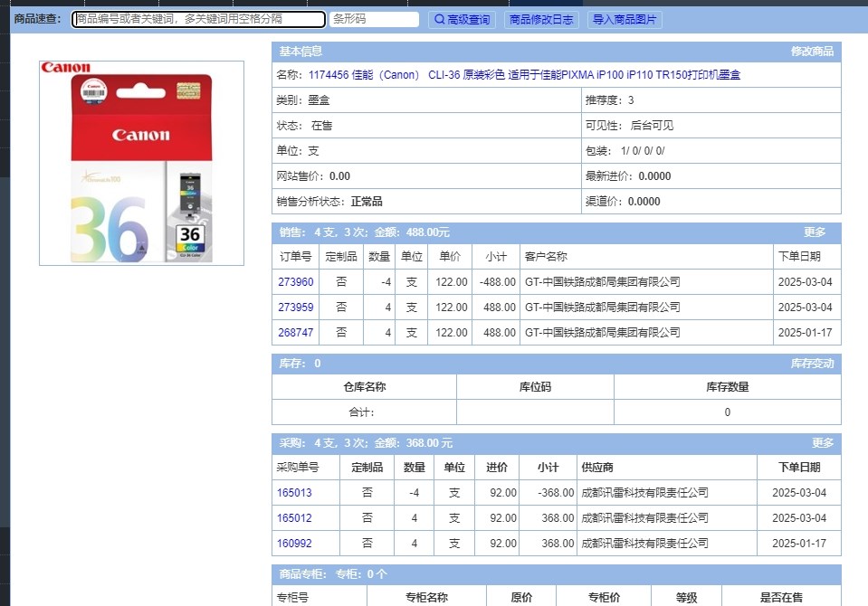Open sales order 268747
This screenshot has height=606, width=868.
(x=296, y=333)
